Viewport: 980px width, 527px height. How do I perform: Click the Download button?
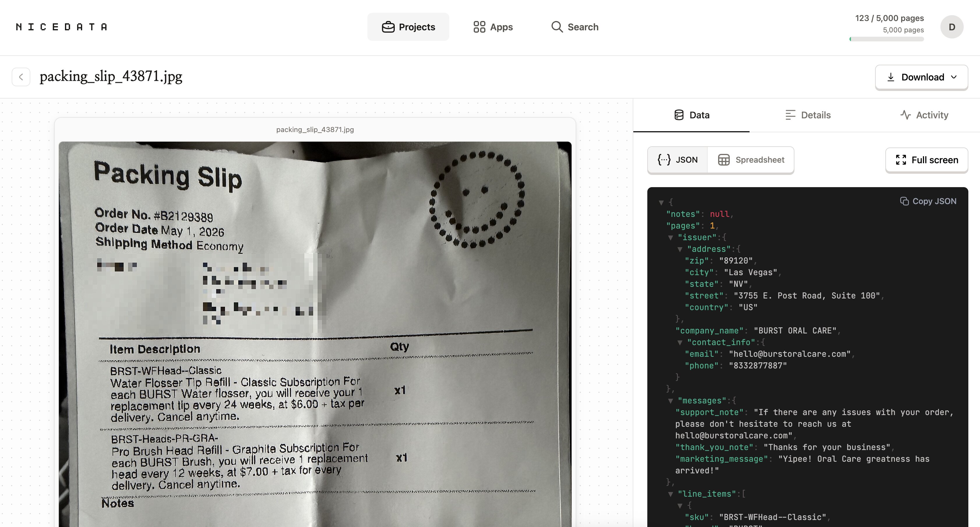pos(921,77)
